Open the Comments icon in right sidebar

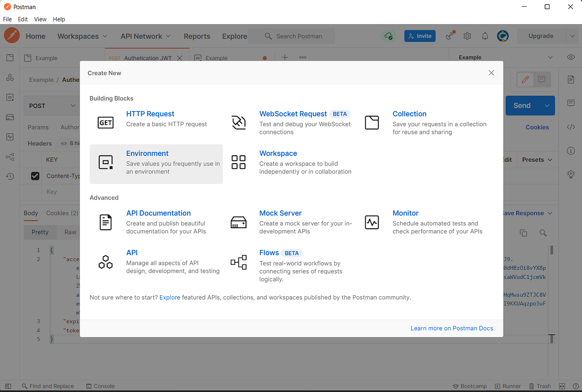571,103
